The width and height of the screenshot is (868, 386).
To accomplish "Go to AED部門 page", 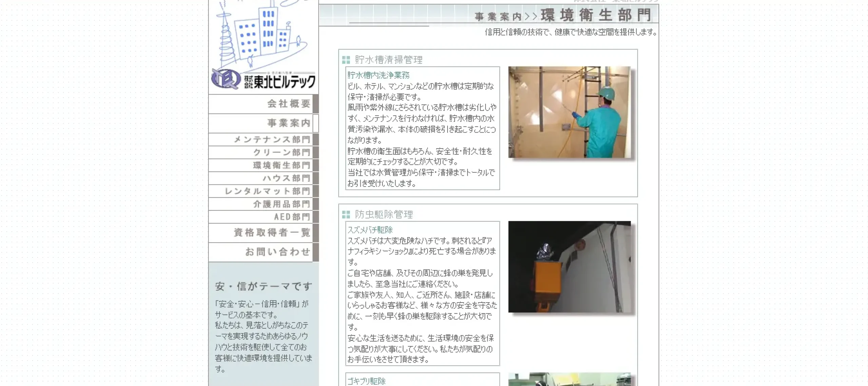I will point(263,217).
